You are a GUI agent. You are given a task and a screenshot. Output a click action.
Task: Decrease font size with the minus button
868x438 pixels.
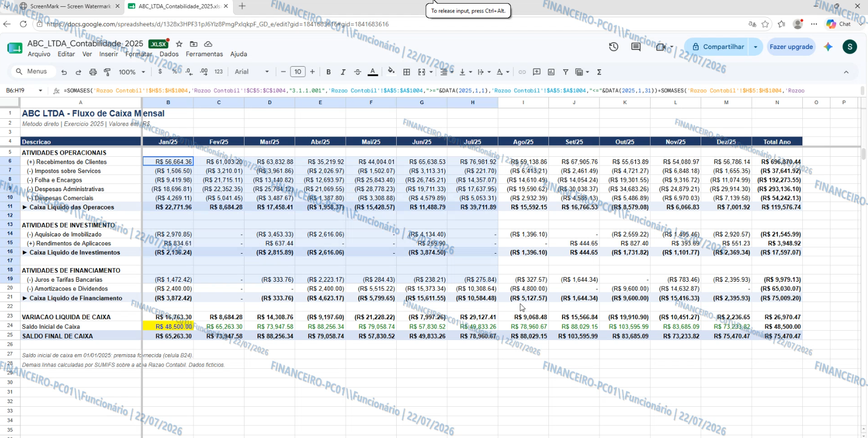pos(283,72)
